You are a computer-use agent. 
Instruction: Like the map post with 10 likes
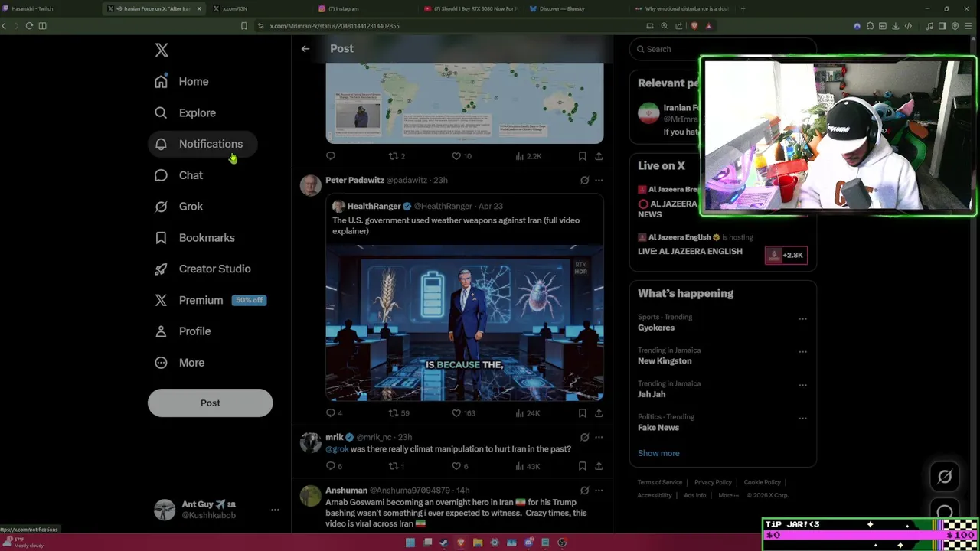tap(461, 156)
